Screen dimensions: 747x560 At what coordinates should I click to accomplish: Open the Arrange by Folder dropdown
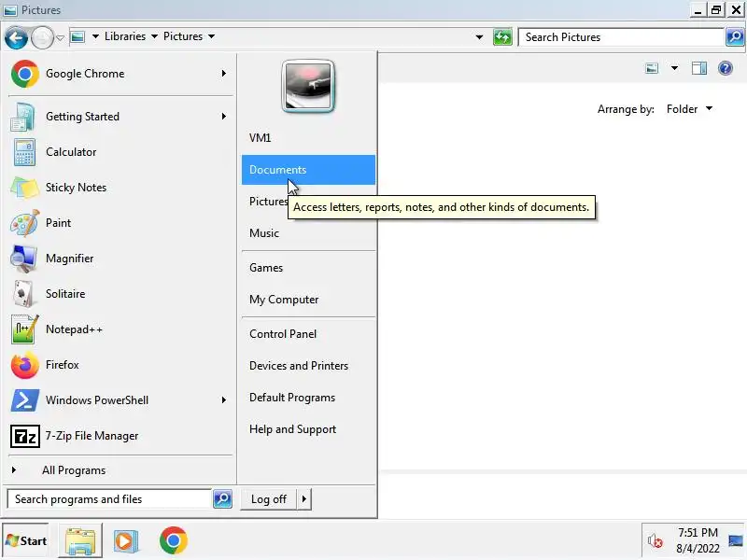[689, 109]
